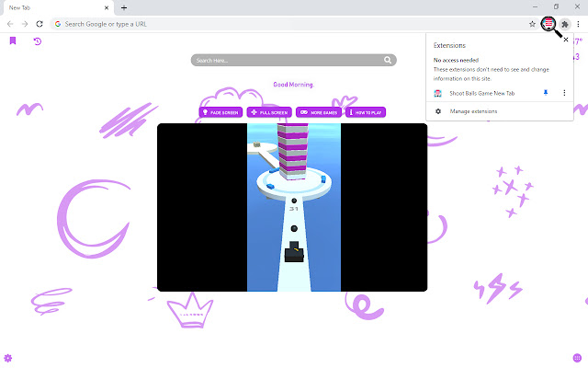Screen dimensions: 588x368
Task: Open the purple history clock icon
Action: tap(38, 41)
